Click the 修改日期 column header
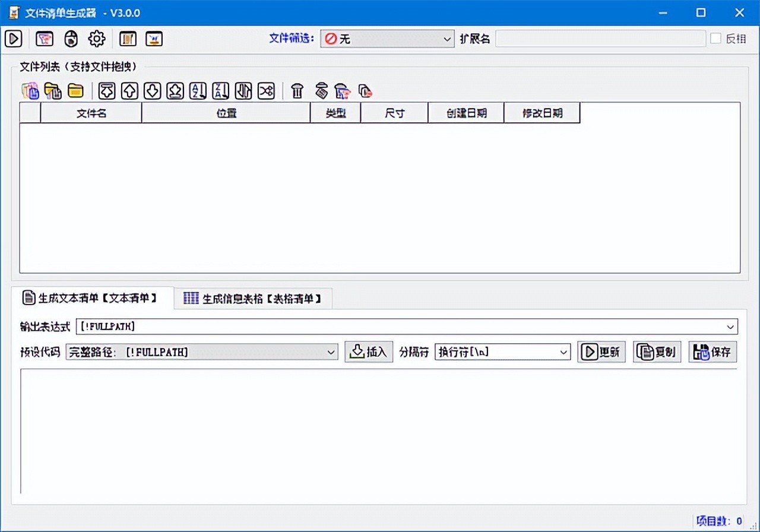Screen dimensions: 760x532 pyautogui.click(x=542, y=113)
